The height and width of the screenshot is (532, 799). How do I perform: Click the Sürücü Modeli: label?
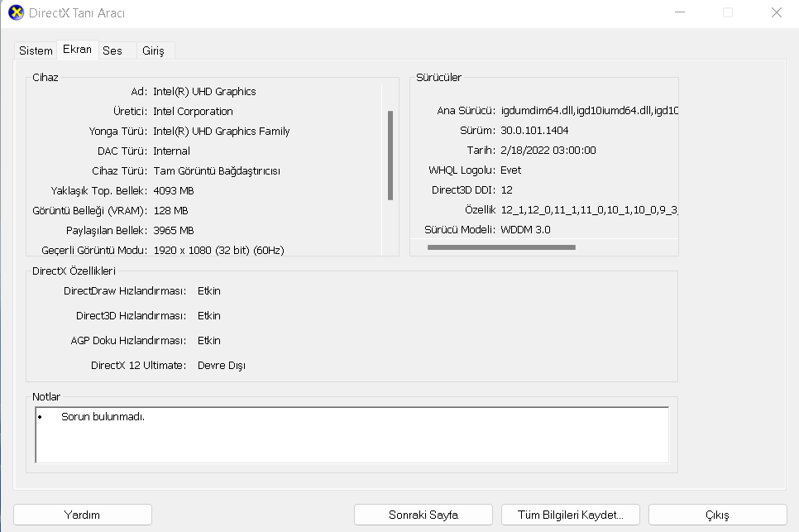(x=460, y=230)
